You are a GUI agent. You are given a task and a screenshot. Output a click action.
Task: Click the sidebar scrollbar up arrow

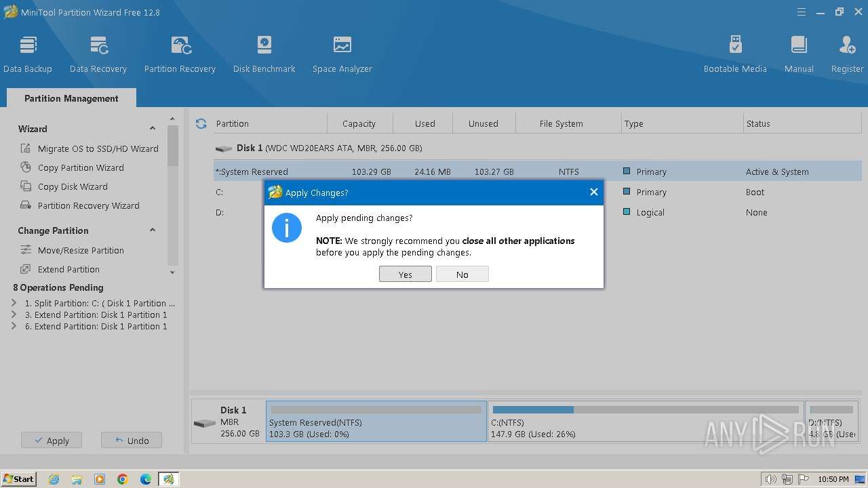click(172, 119)
